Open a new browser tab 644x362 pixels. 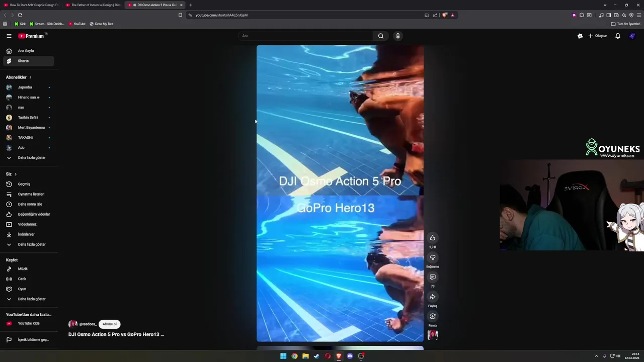click(191, 5)
